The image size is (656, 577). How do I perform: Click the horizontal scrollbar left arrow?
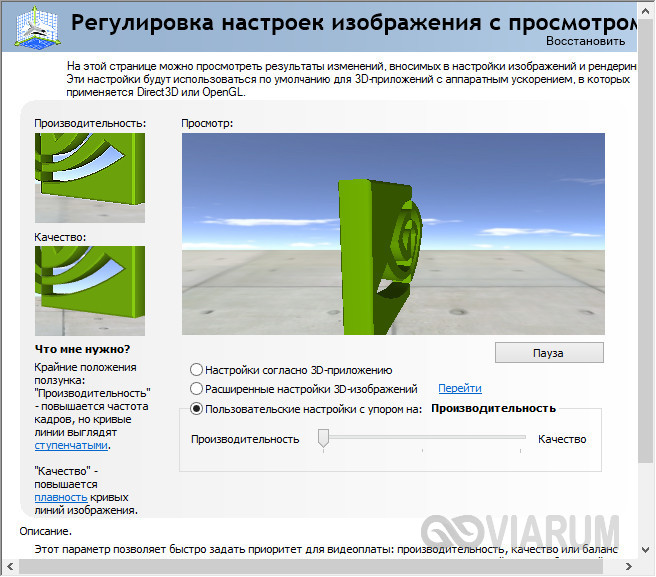tap(9, 567)
